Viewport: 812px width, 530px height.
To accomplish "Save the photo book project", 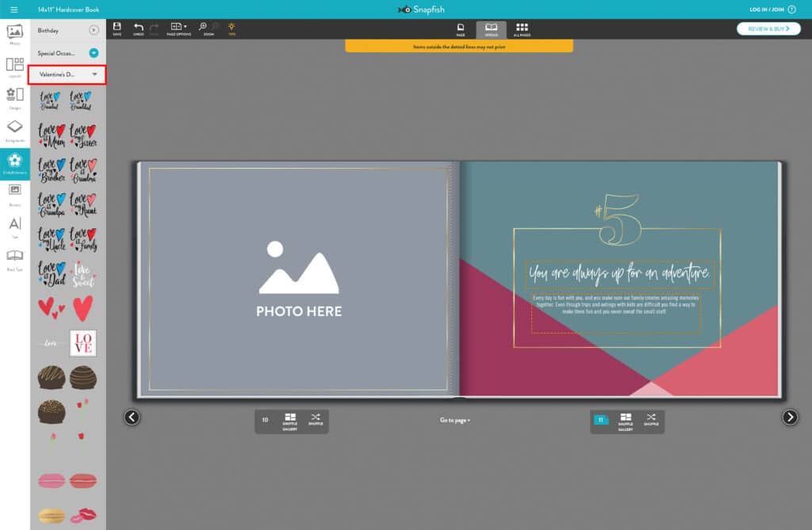I will [x=117, y=28].
